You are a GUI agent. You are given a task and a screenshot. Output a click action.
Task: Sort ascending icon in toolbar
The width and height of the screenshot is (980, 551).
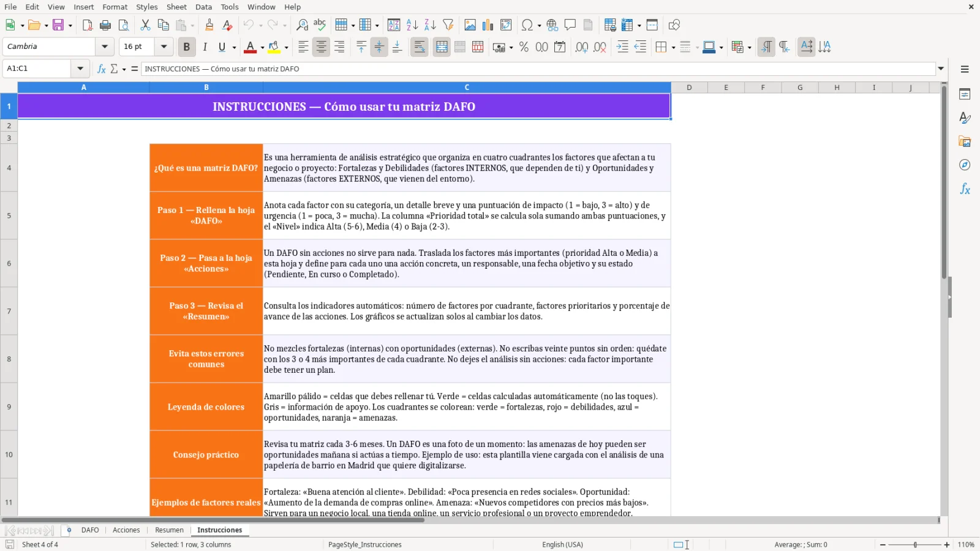tap(412, 25)
